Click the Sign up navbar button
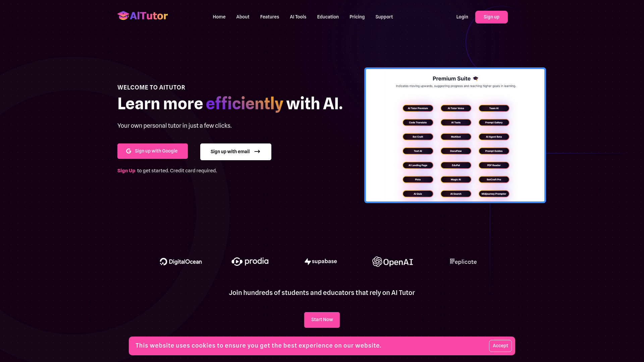 point(491,17)
